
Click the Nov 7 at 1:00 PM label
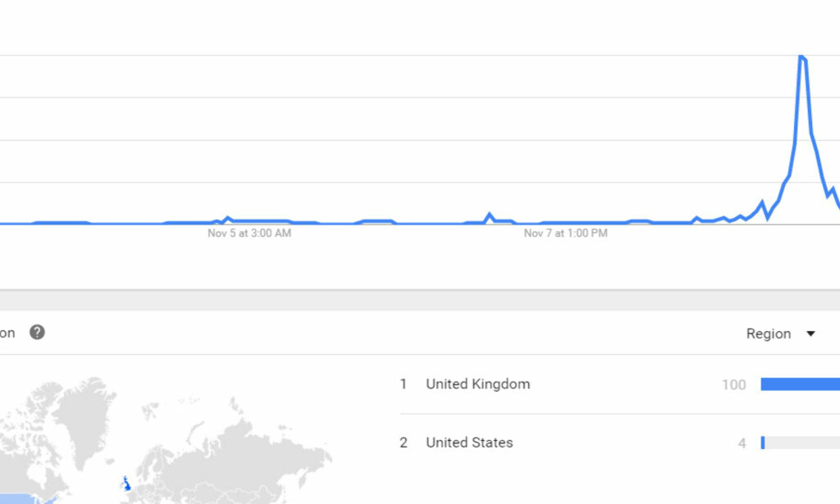[x=566, y=234]
